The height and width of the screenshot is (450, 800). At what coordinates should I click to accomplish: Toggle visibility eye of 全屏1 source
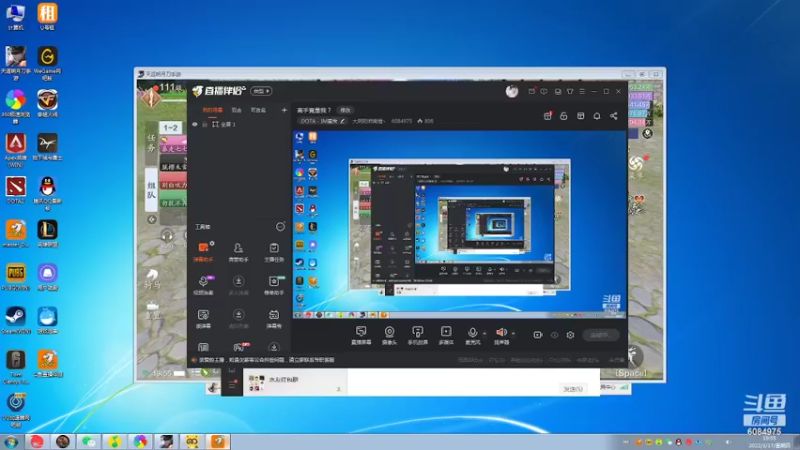click(194, 124)
